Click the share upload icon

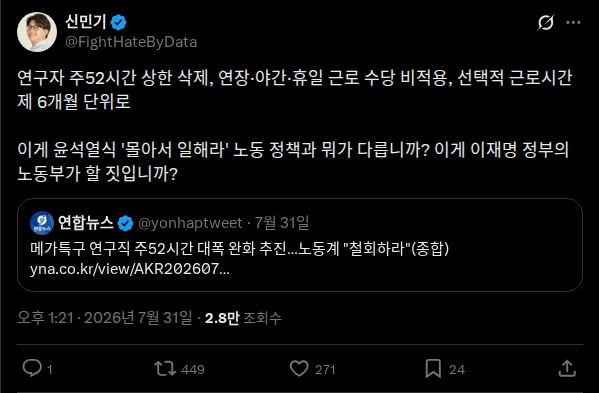[x=567, y=369]
